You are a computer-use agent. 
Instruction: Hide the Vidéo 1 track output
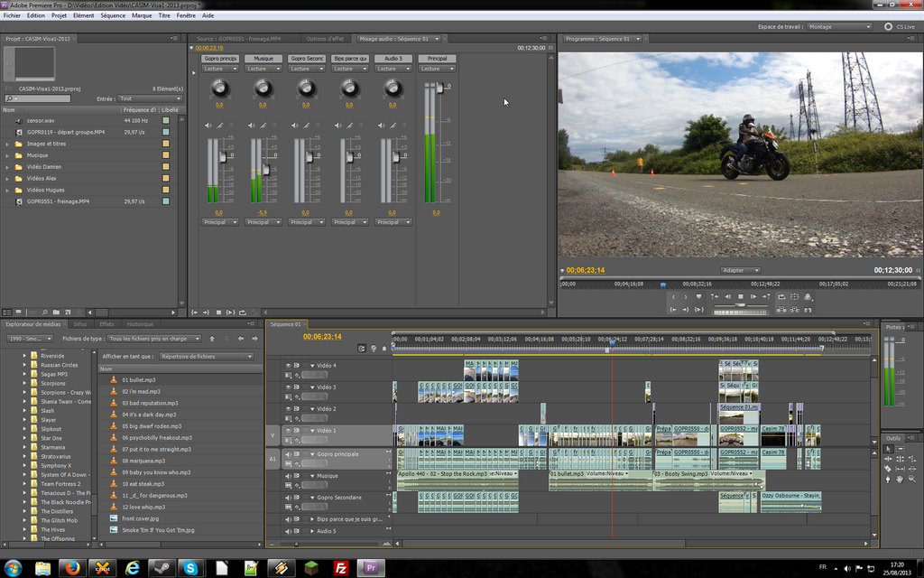(x=288, y=431)
